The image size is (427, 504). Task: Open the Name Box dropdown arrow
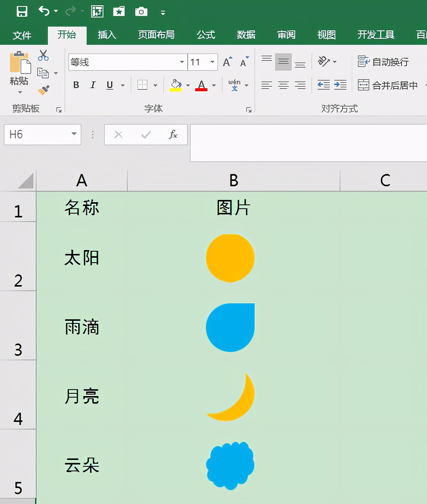point(74,134)
